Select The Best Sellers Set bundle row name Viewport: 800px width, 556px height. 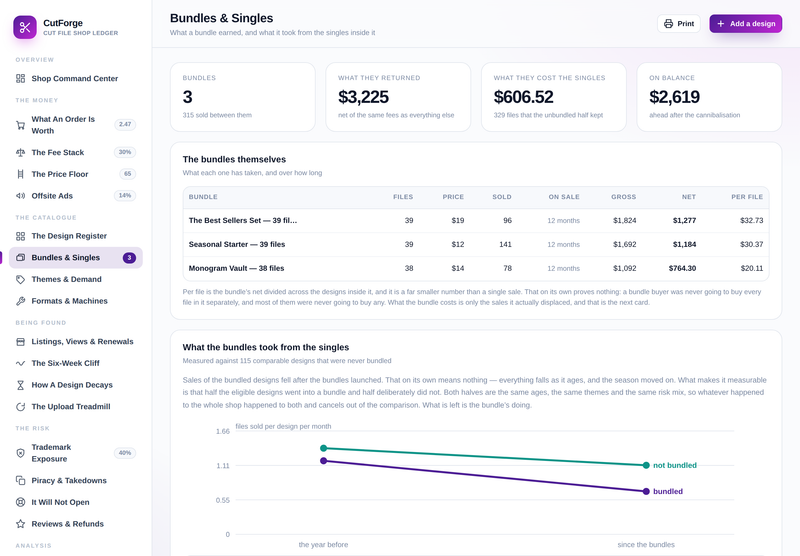click(243, 220)
